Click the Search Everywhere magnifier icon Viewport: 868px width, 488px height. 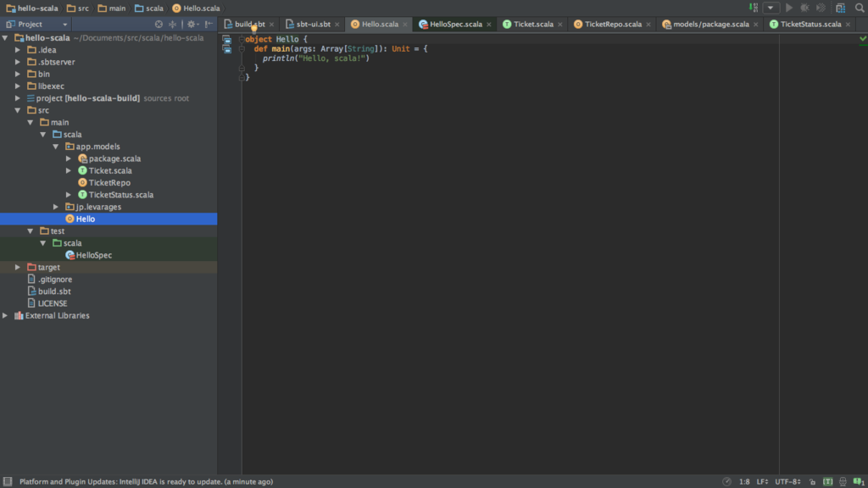click(860, 8)
